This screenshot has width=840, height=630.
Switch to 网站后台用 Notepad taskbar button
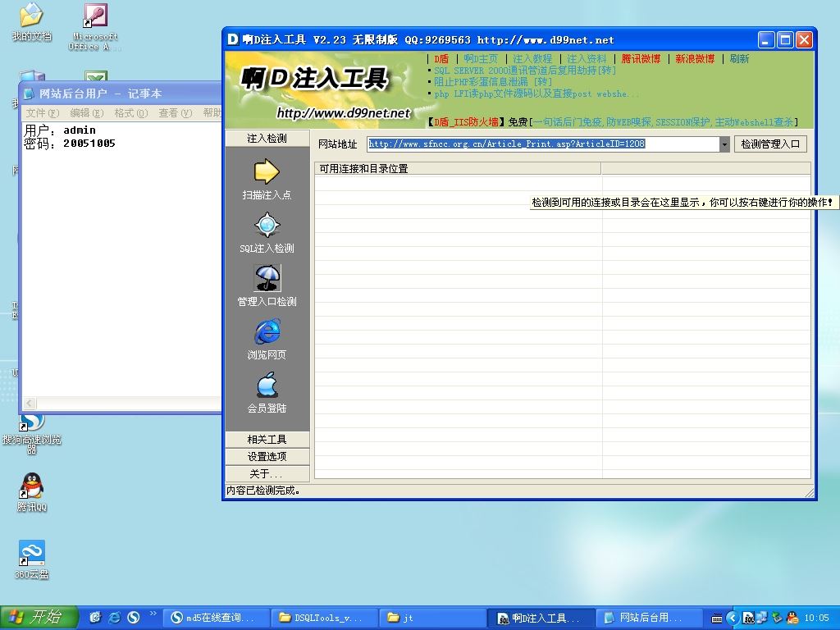pos(649,619)
